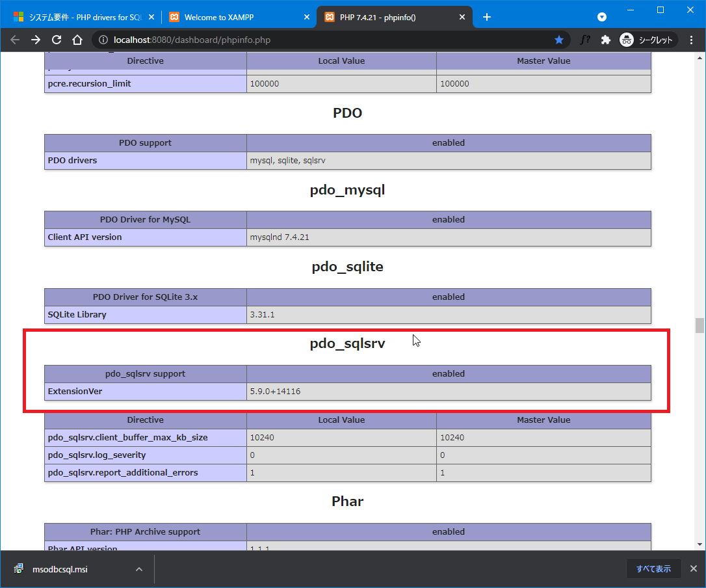This screenshot has width=706, height=588.
Task: Click the address bar URL field
Action: pos(325,40)
